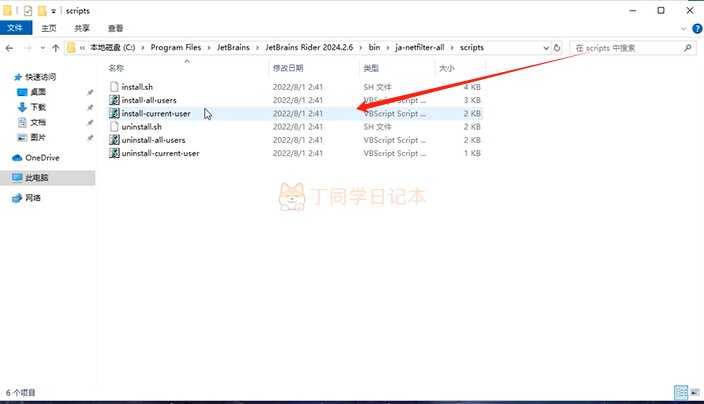Image resolution: width=704 pixels, height=404 pixels.
Task: Select 下载 in the quick access list
Action: coord(38,107)
